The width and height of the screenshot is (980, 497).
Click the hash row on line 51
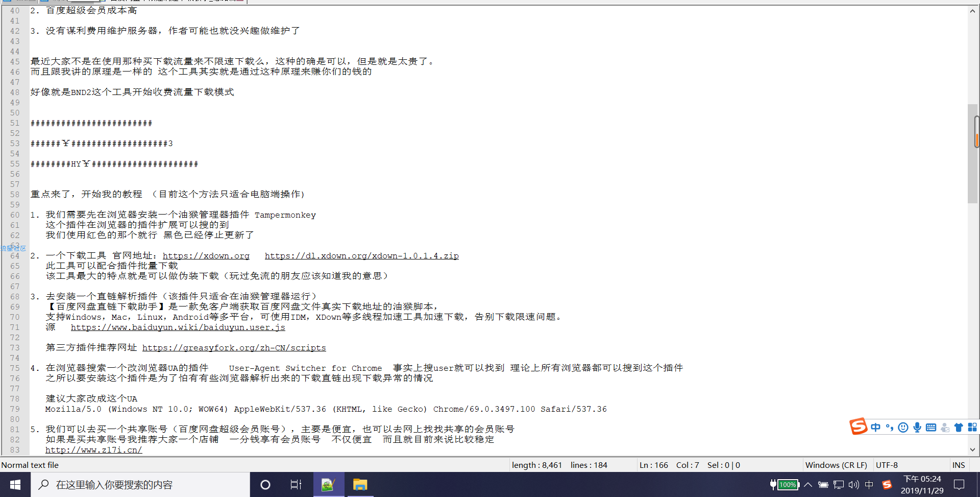[x=91, y=123]
